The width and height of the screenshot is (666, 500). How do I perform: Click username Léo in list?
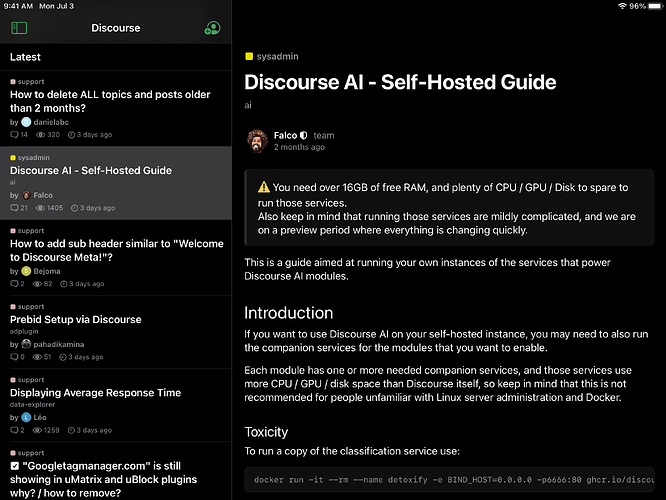[40, 417]
